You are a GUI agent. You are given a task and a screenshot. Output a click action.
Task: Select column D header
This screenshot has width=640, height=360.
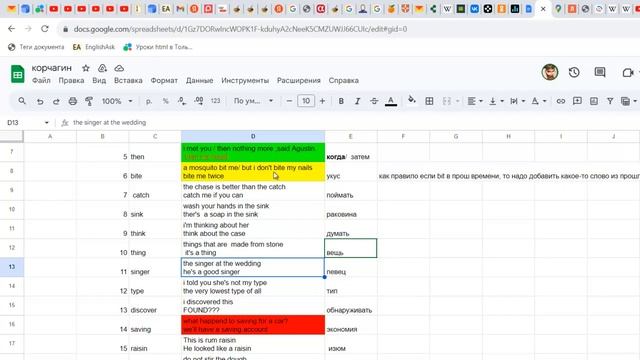(253, 136)
